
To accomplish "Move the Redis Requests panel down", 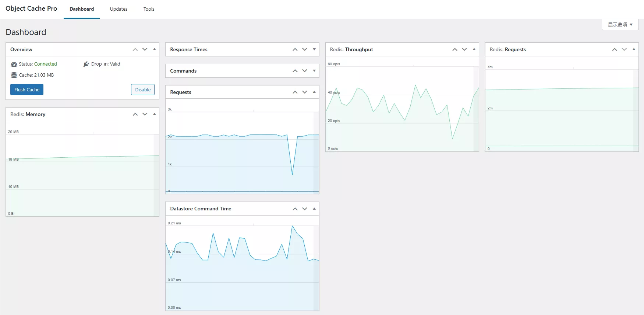I will tap(624, 49).
